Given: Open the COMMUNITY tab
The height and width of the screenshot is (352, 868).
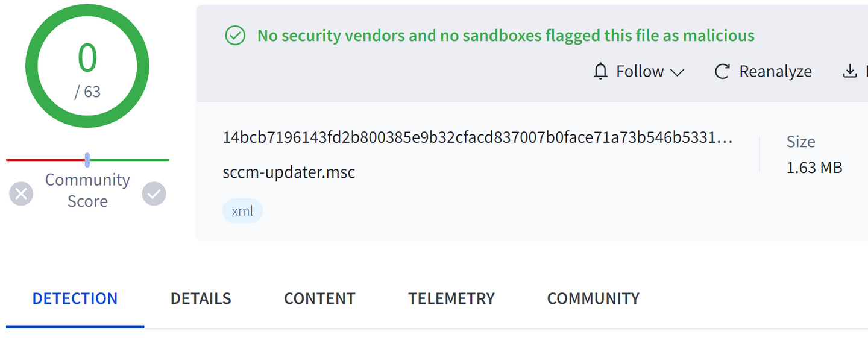Looking at the screenshot, I should tap(593, 298).
